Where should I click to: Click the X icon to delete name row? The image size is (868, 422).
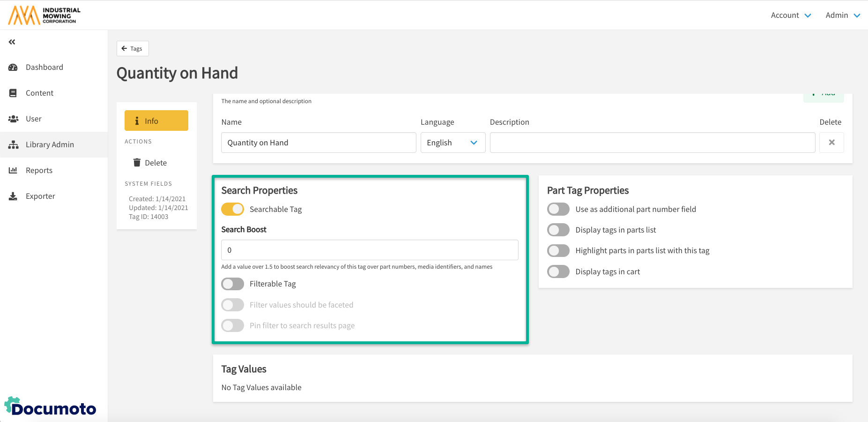[x=831, y=143]
